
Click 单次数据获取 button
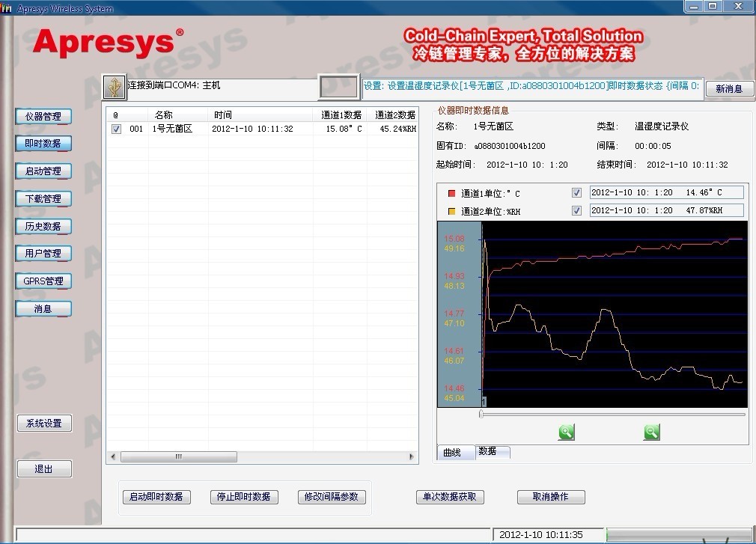point(450,497)
